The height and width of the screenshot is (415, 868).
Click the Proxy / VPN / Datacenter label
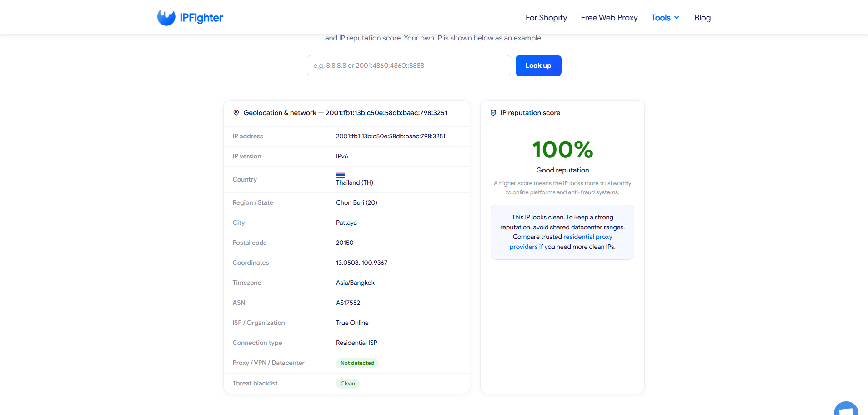point(268,363)
